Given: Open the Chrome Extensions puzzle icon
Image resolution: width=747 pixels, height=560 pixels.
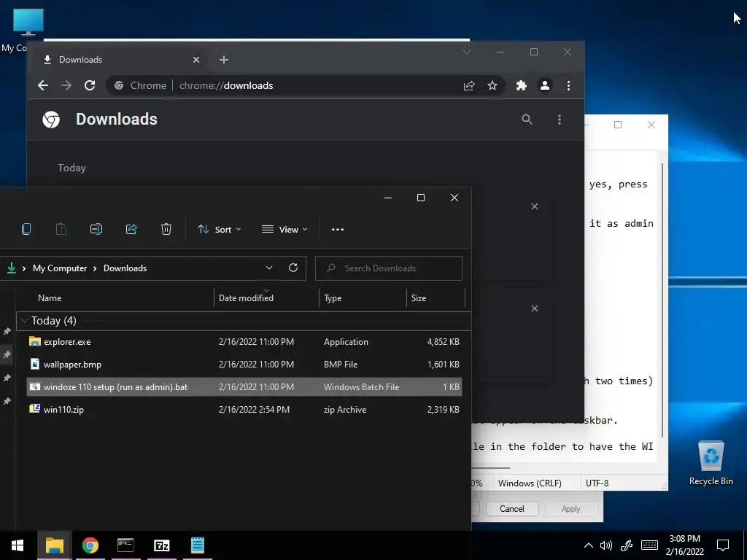Looking at the screenshot, I should (x=522, y=86).
